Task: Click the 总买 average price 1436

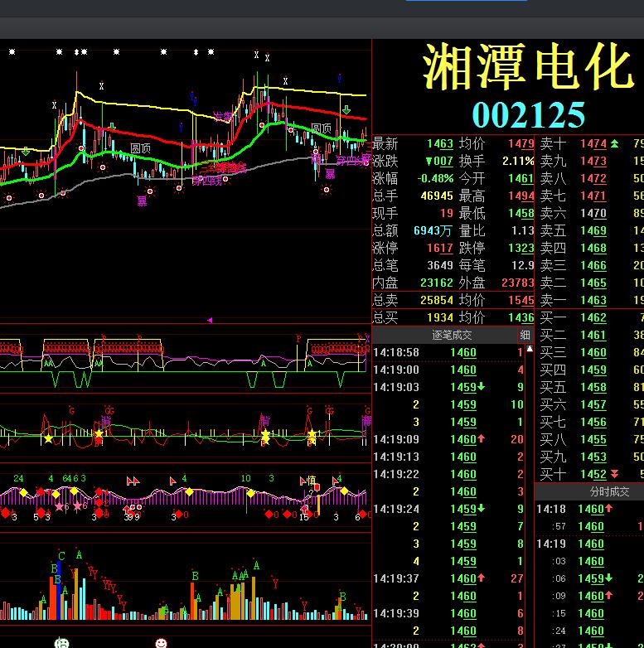Action: [521, 317]
